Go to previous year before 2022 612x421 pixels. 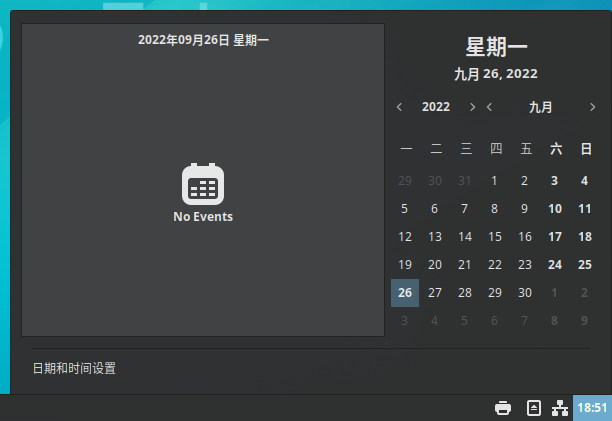point(400,107)
